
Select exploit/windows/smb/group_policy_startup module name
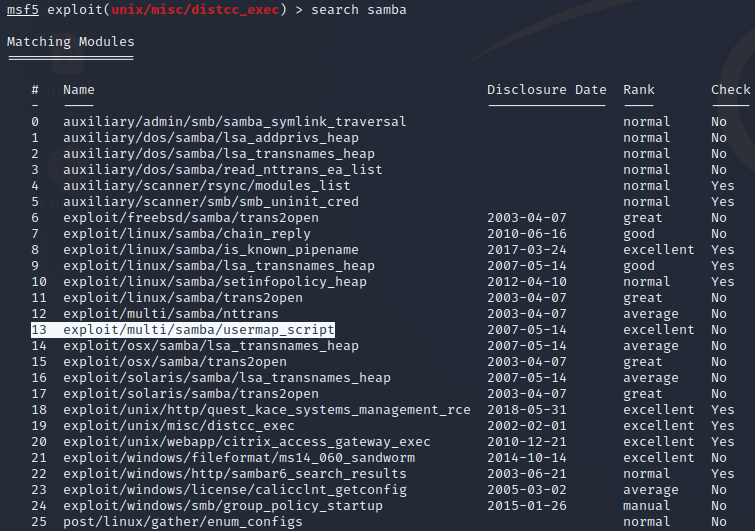point(222,505)
